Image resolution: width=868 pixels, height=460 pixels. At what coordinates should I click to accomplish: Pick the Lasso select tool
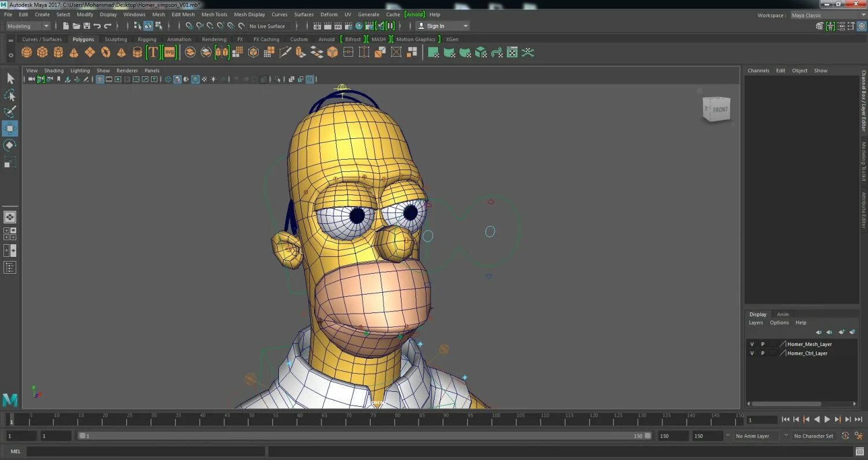pos(10,95)
